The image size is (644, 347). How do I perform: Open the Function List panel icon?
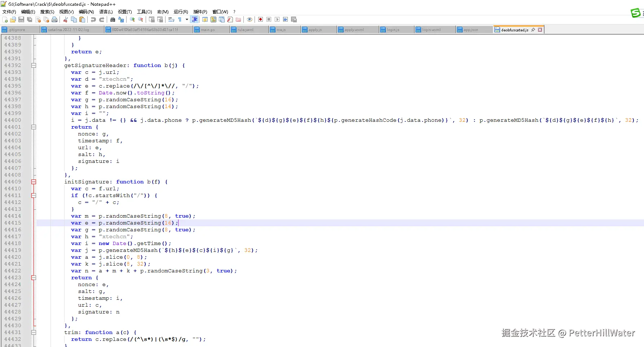tap(230, 19)
